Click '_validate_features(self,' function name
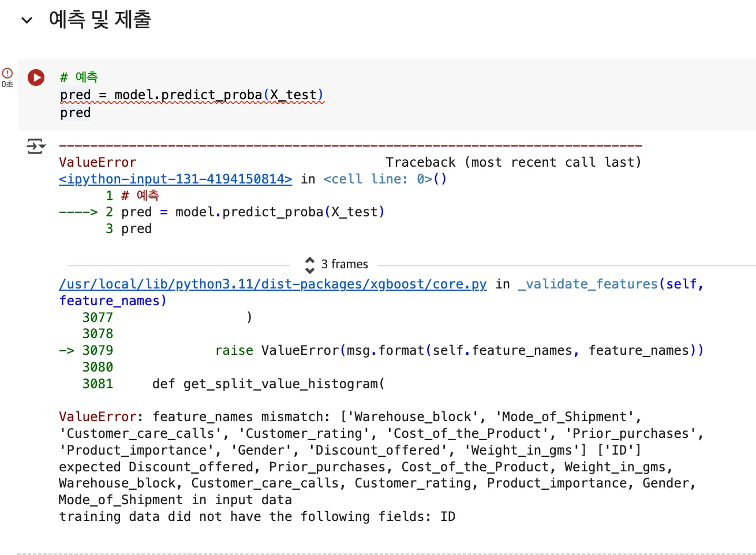This screenshot has height=555, width=756. (x=611, y=284)
